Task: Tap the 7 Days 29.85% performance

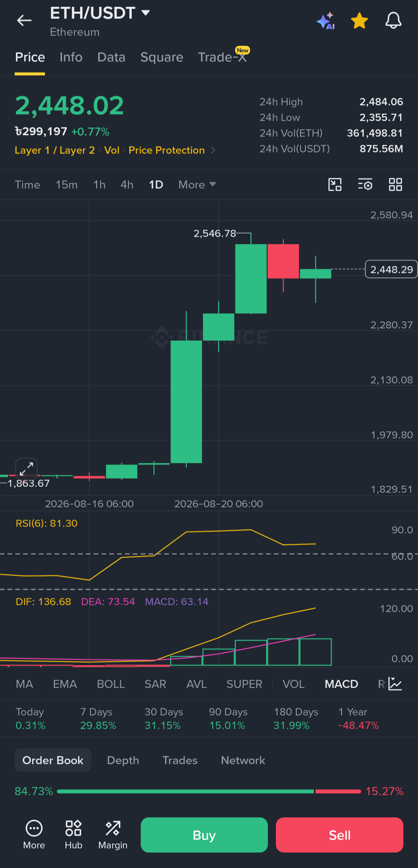Action: 98,719
